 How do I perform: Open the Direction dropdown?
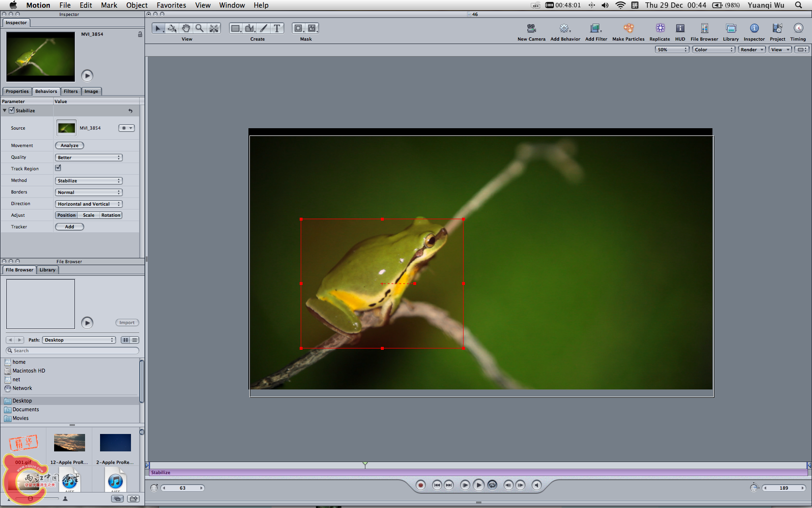[x=89, y=204]
